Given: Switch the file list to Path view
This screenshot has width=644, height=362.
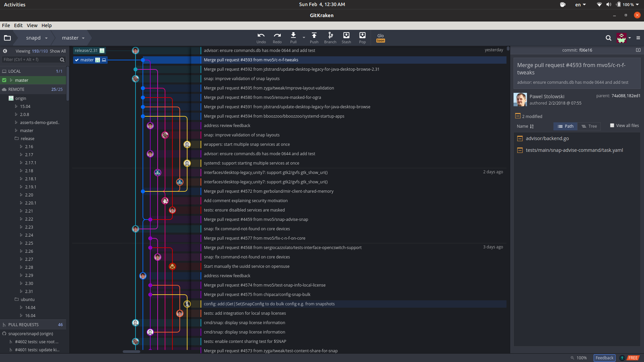Looking at the screenshot, I should click(566, 126).
